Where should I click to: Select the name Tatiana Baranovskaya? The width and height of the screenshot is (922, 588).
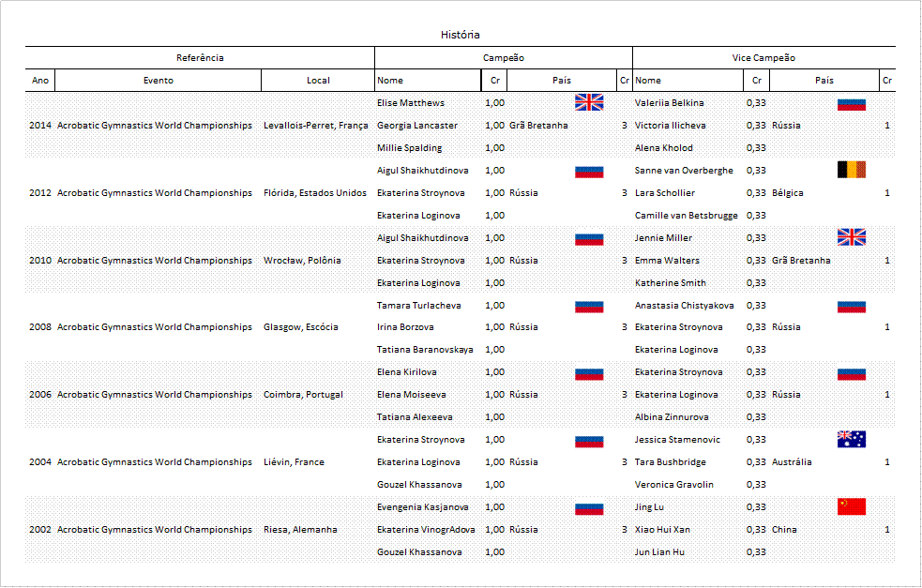tap(425, 350)
